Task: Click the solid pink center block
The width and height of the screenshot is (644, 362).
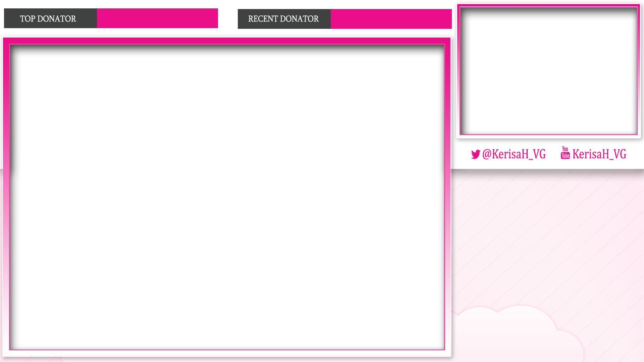Action: [x=250, y=217]
